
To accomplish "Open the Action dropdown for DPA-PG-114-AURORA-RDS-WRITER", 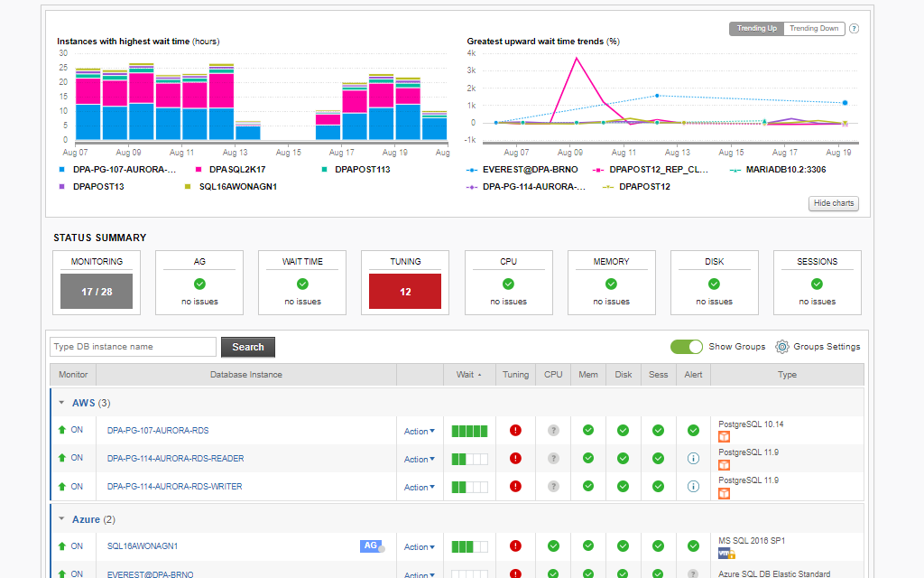I will 419,487.
